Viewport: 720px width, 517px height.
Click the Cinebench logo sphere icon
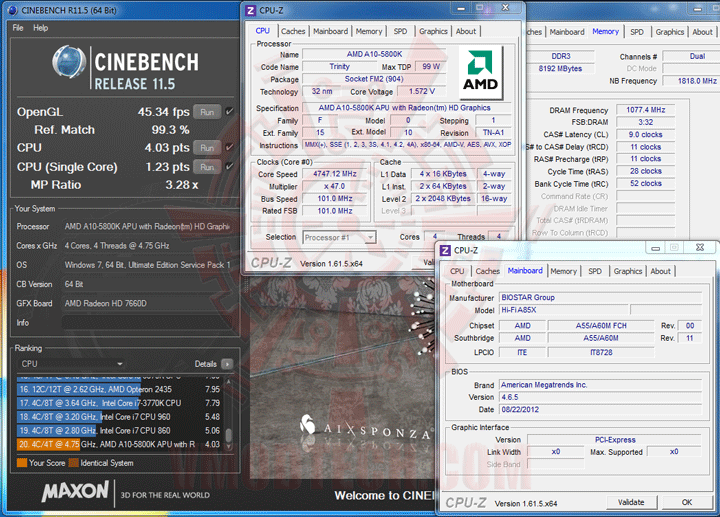click(68, 62)
